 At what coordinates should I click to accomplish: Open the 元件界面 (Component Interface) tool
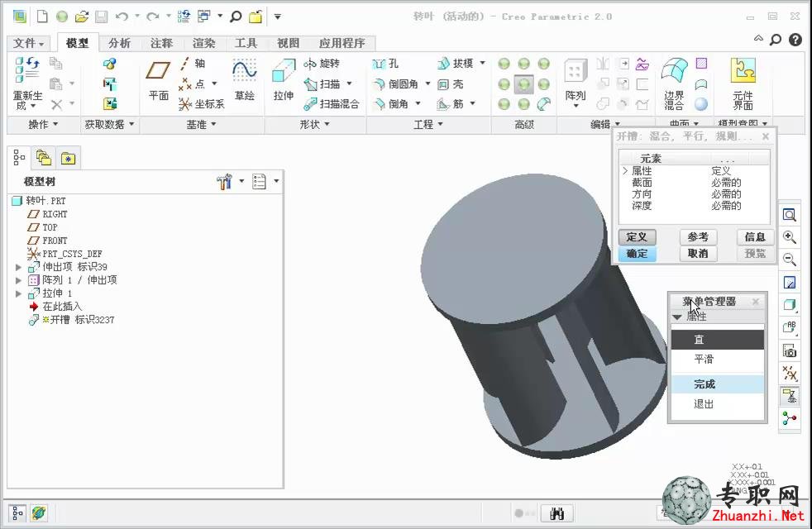click(x=743, y=83)
